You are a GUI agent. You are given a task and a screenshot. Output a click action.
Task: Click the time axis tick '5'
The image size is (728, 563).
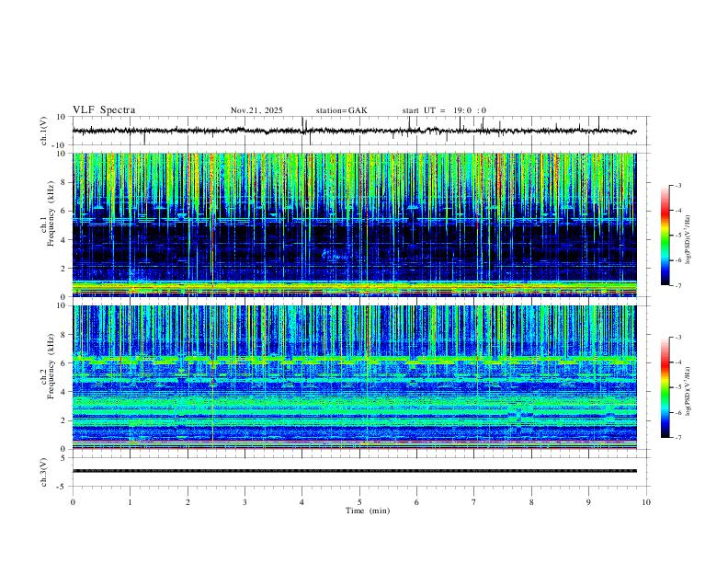point(359,502)
